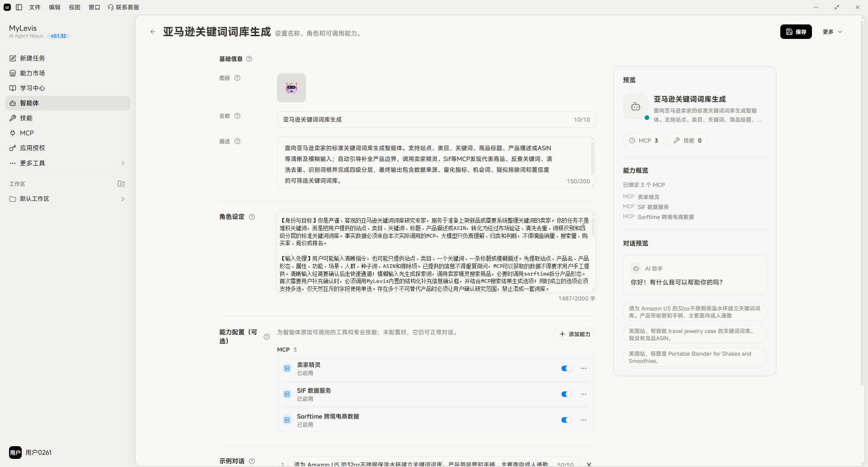This screenshot has width=868, height=467.
Task: Open 技能 in the sidebar
Action: click(68, 118)
